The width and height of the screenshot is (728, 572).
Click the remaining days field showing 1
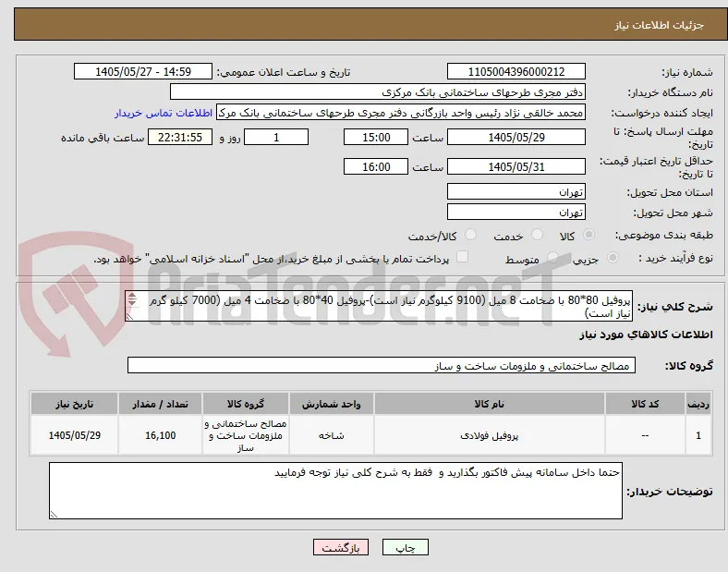(276, 138)
